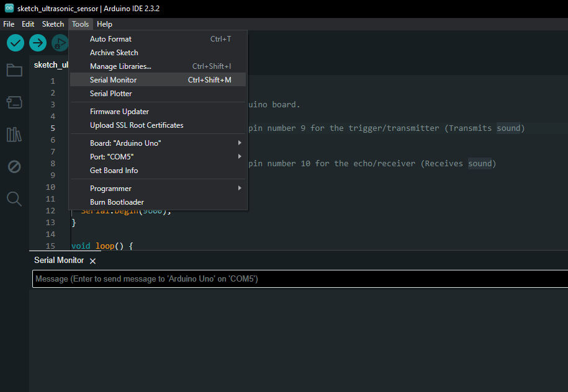Select the Archive Sketch menu entry
568x392 pixels.
pyautogui.click(x=158, y=53)
